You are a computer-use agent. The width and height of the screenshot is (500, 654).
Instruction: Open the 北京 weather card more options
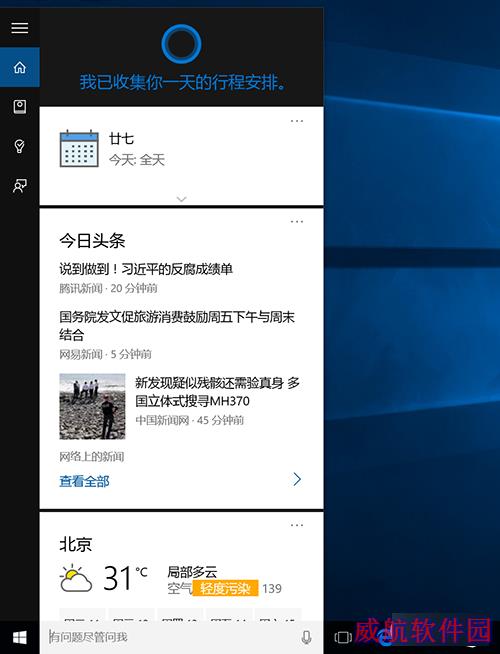[x=297, y=525]
